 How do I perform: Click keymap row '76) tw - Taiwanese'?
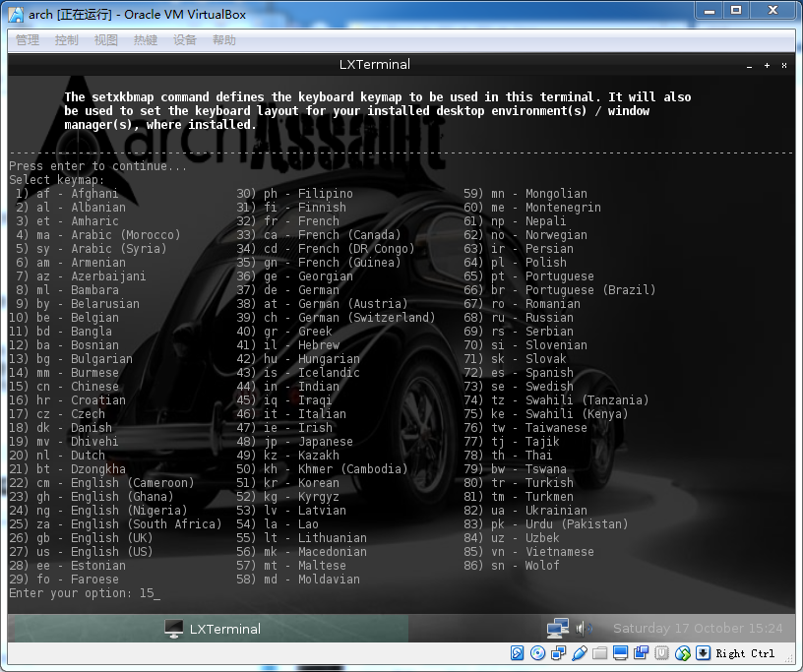pyautogui.click(x=525, y=428)
